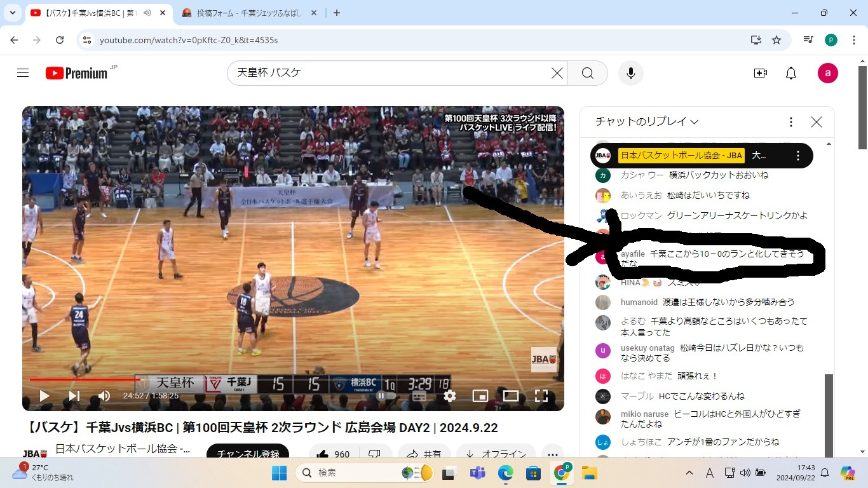Open Microsoft Store from the taskbar
Screen dimensions: 868x488
[533, 473]
